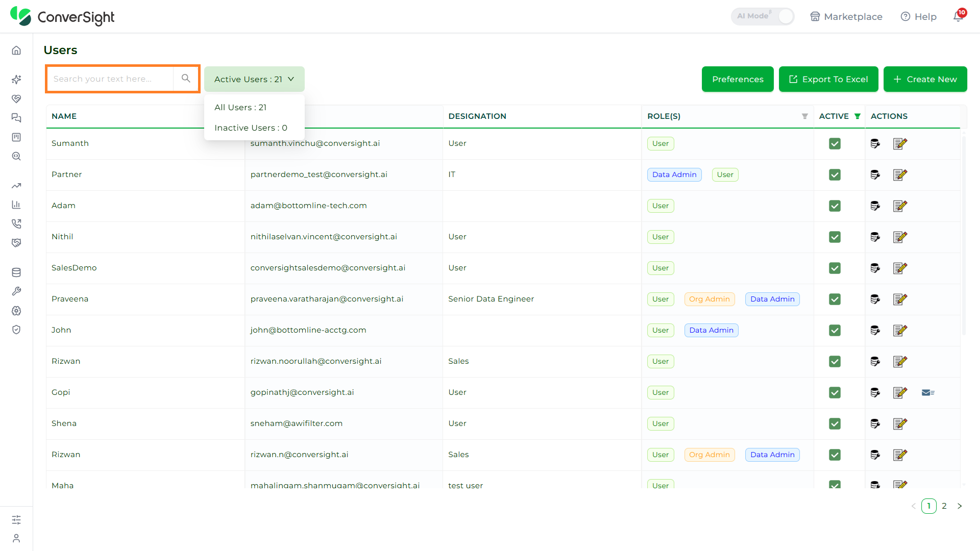980x551 pixels.
Task: Uncheck Active checkbox for Adam
Action: (835, 206)
